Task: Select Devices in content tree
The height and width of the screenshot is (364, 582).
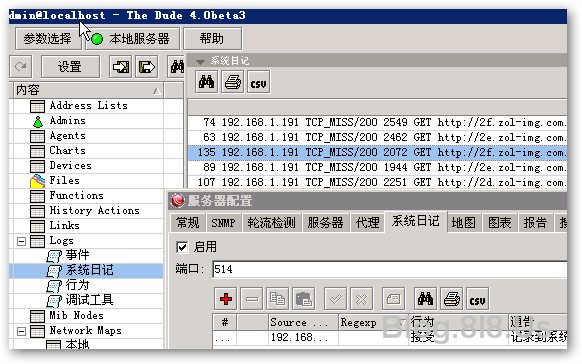Action: coord(71,166)
